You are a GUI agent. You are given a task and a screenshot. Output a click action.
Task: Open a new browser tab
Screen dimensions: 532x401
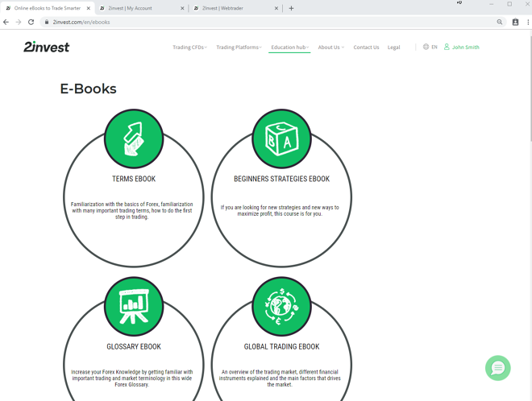pyautogui.click(x=291, y=8)
